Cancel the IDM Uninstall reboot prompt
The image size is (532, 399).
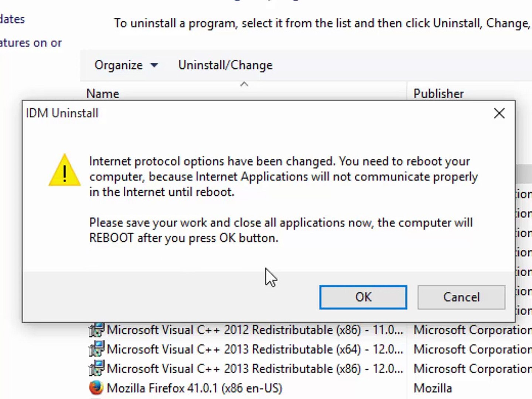click(461, 297)
